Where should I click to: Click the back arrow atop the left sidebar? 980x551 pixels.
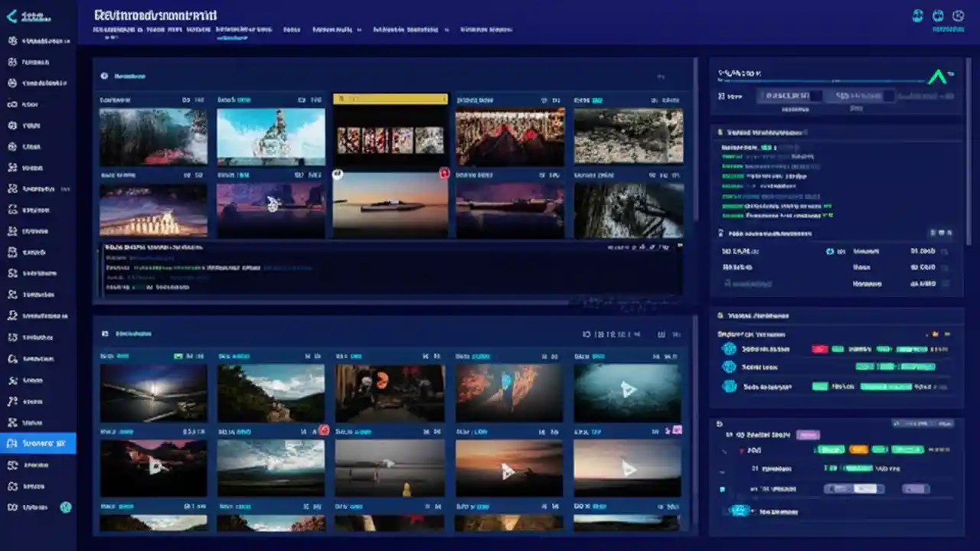(11, 15)
